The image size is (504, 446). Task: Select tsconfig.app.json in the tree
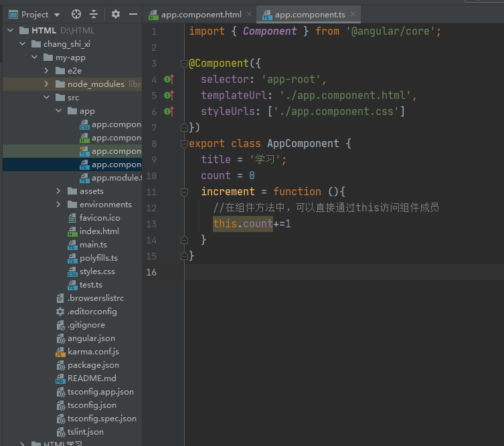100,392
